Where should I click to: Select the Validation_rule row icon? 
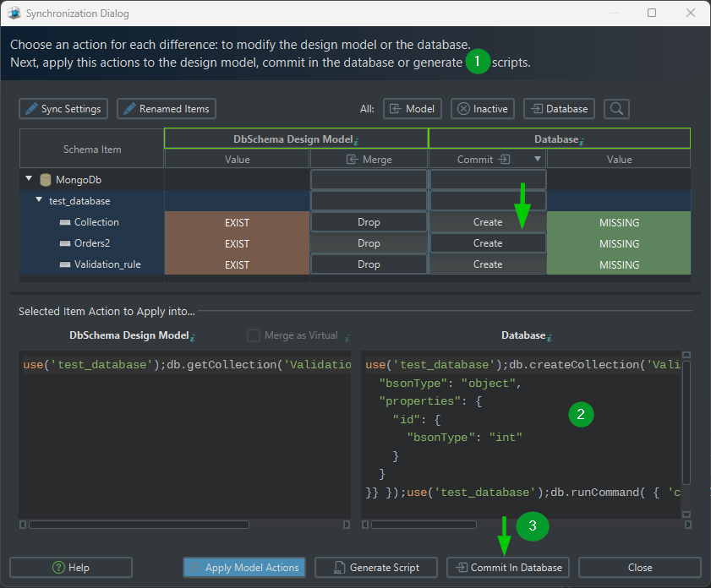click(x=65, y=264)
